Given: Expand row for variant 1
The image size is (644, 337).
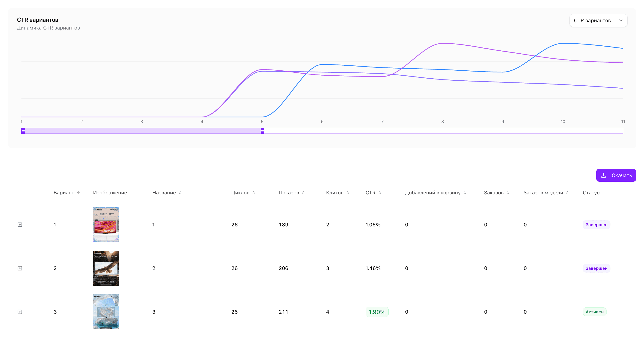Looking at the screenshot, I should pyautogui.click(x=20, y=225).
